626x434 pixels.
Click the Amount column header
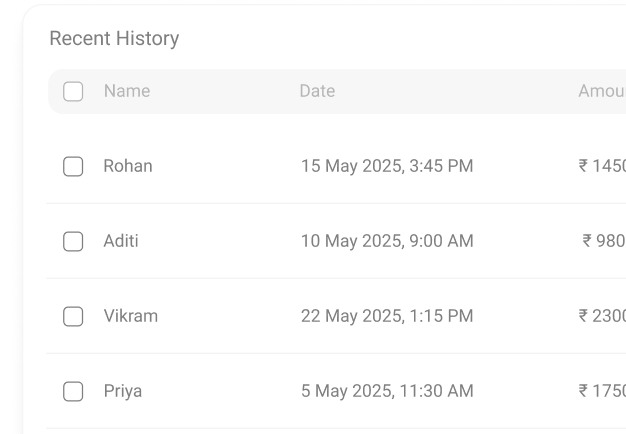(x=602, y=91)
